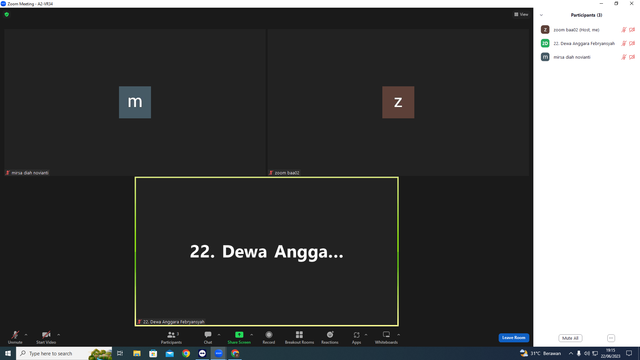640x360 pixels.
Task: Open video options arrow beside Start Video
Action: (59, 335)
